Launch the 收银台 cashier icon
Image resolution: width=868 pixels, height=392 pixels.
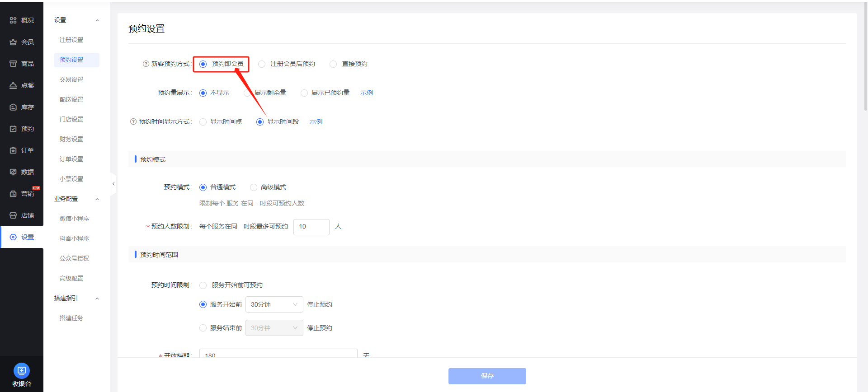click(x=22, y=371)
